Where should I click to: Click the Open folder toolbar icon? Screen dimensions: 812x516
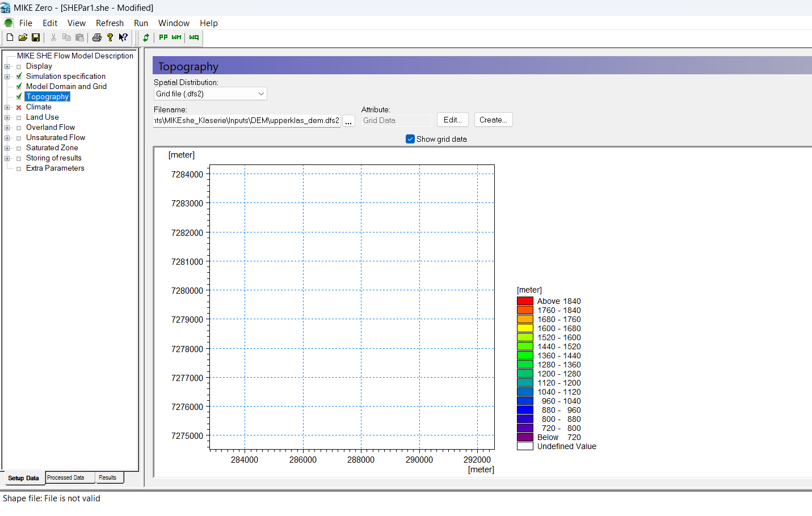(x=23, y=37)
